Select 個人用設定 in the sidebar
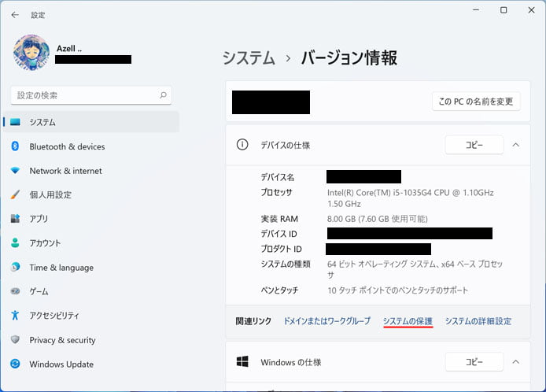The image size is (546, 392). pos(50,194)
